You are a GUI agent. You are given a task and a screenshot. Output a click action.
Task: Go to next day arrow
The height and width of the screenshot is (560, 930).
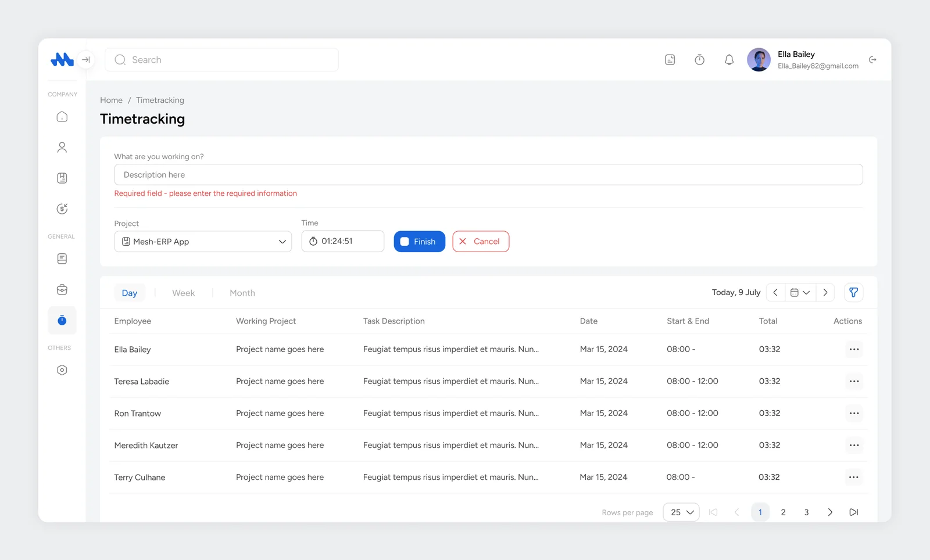click(x=825, y=293)
